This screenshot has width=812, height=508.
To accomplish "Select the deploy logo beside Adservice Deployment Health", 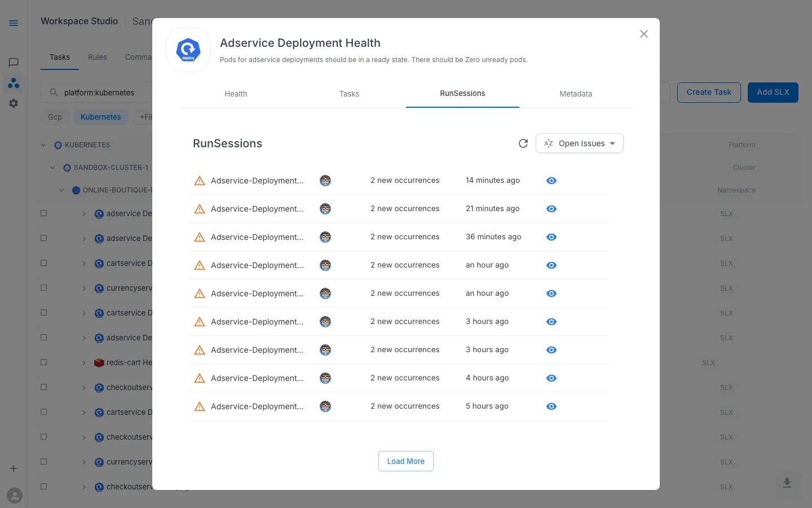I will pyautogui.click(x=188, y=50).
